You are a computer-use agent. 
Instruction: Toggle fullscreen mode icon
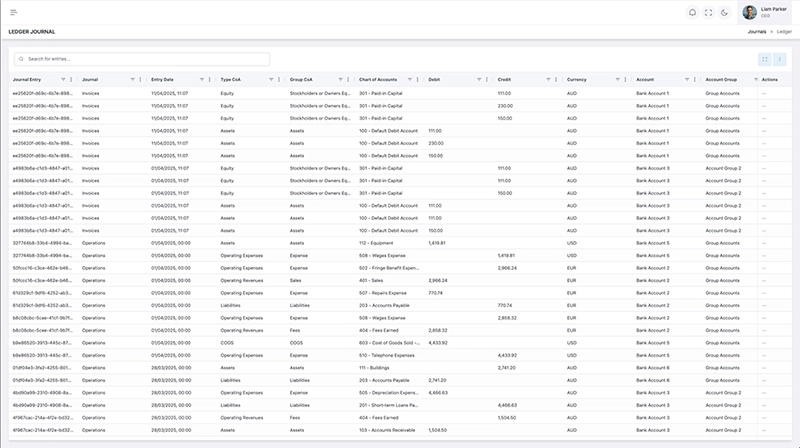(708, 13)
